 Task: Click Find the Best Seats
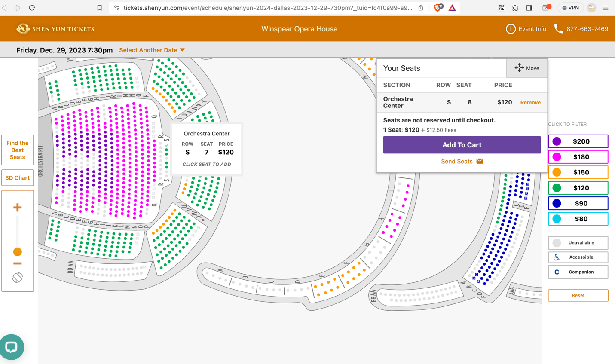[x=18, y=150]
